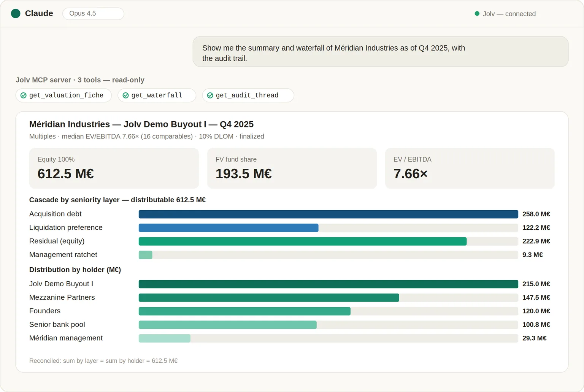Click the 258.0 M€ value

click(536, 214)
